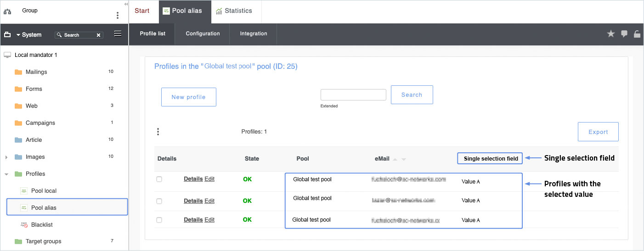
Task: Open the hamburger menu beside search
Action: click(x=118, y=33)
